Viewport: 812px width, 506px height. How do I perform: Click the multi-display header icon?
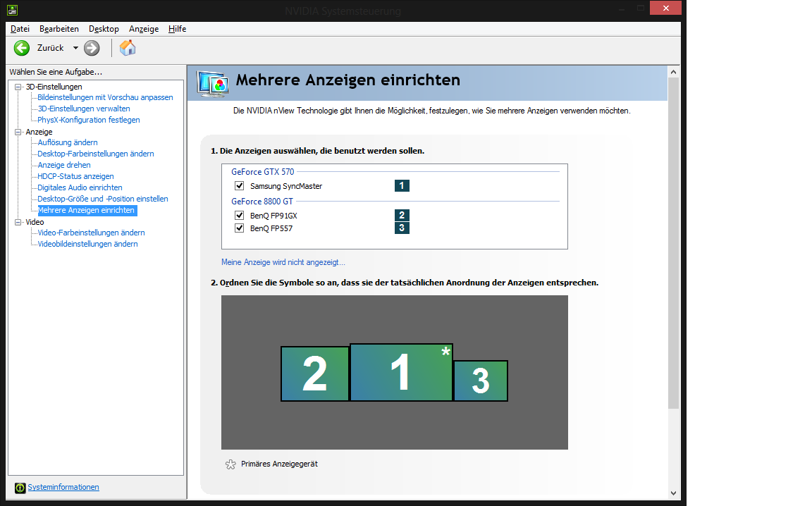(x=213, y=83)
